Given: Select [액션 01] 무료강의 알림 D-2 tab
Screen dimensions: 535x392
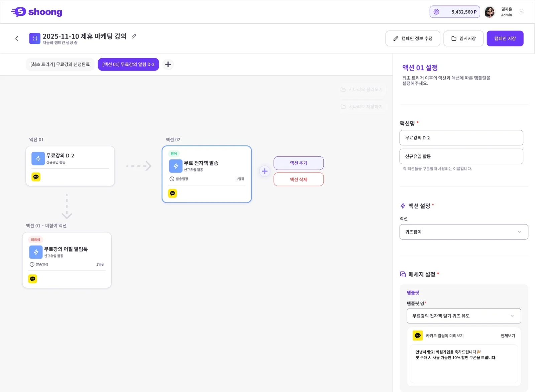Looking at the screenshot, I should pyautogui.click(x=128, y=64).
